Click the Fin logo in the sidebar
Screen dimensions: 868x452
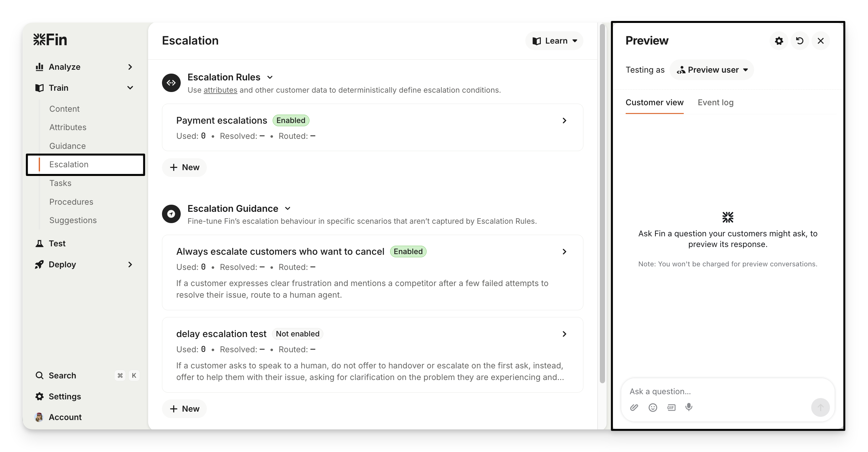click(x=50, y=40)
